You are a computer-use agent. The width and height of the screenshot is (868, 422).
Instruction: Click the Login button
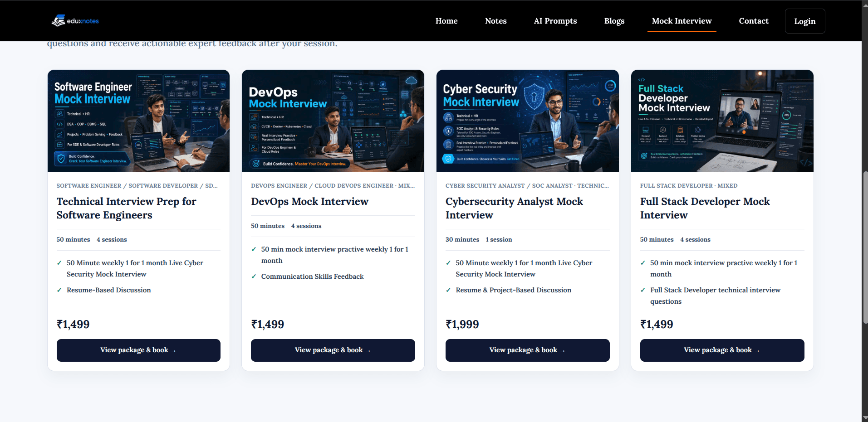pos(805,21)
